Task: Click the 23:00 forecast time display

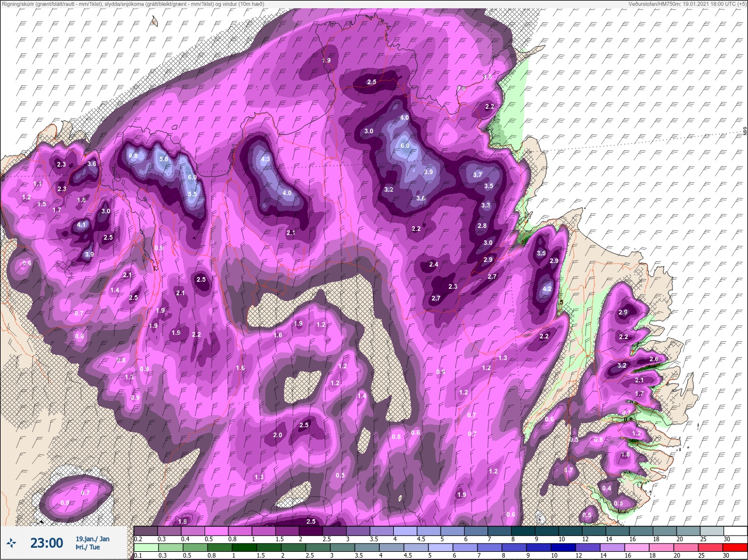Action: click(x=47, y=543)
